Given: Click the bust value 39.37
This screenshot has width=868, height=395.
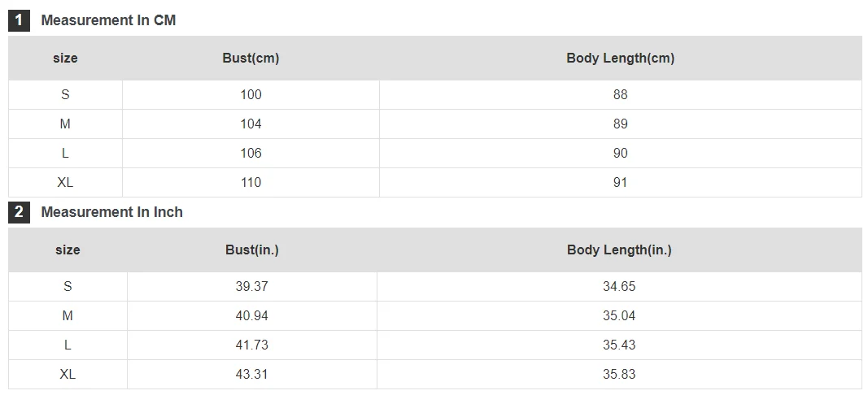Looking at the screenshot, I should click(252, 287).
